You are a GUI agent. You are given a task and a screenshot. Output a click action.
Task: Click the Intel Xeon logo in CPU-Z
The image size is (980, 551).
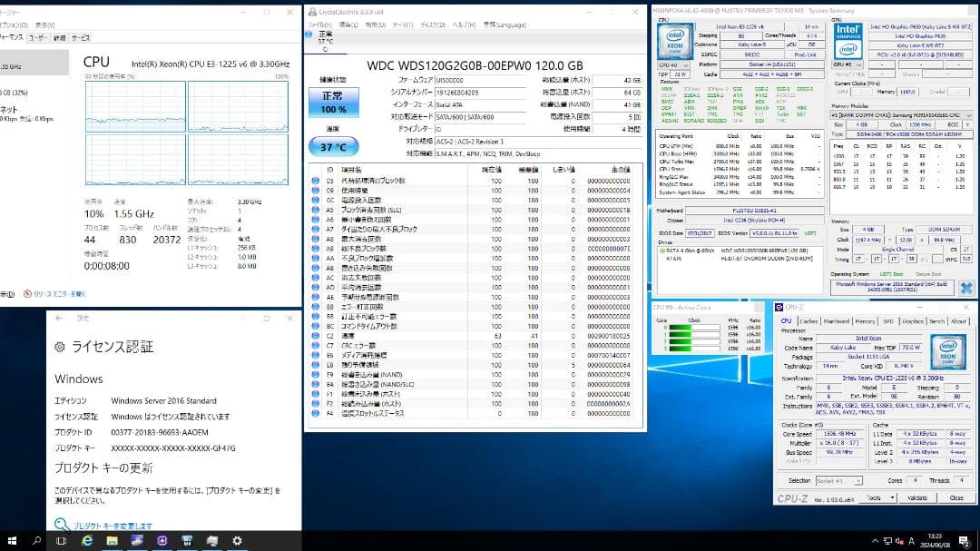pyautogui.click(x=947, y=354)
